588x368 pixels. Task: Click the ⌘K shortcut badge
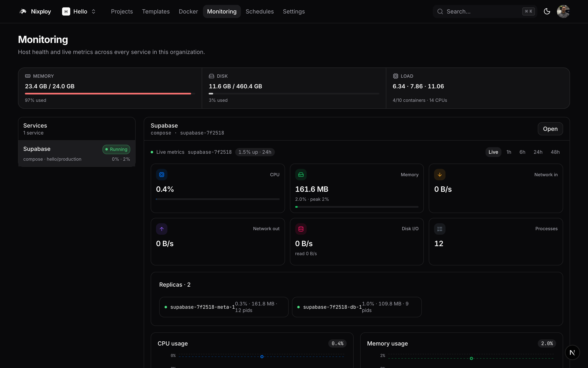[x=528, y=11]
